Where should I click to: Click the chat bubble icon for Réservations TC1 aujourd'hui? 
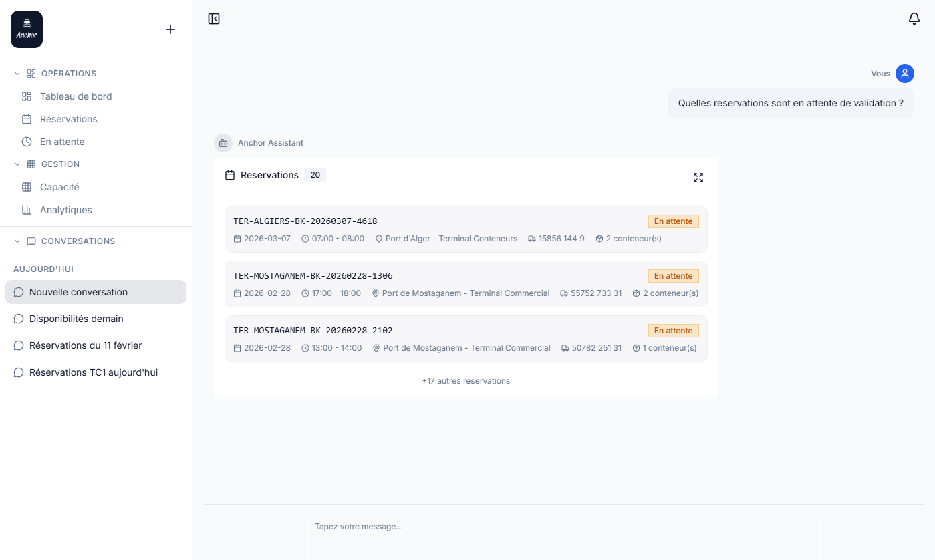pyautogui.click(x=19, y=372)
